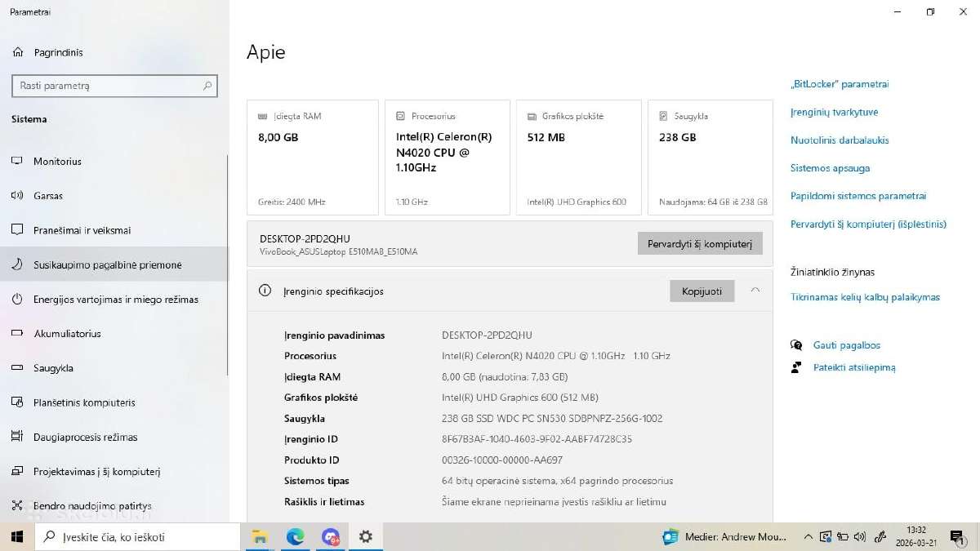Click the pen workspace tray icon
980x551 pixels.
pyautogui.click(x=880, y=536)
